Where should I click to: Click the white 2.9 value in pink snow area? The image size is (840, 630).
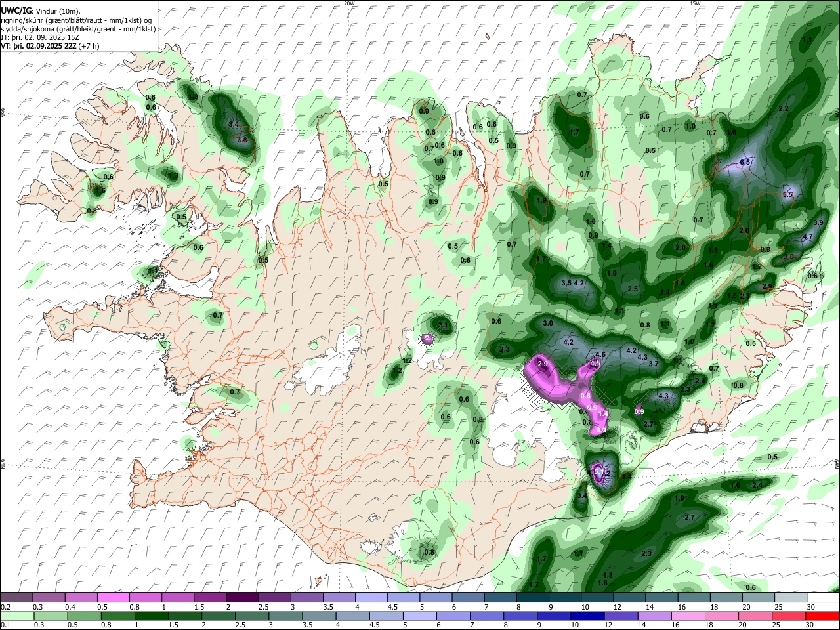(x=543, y=364)
